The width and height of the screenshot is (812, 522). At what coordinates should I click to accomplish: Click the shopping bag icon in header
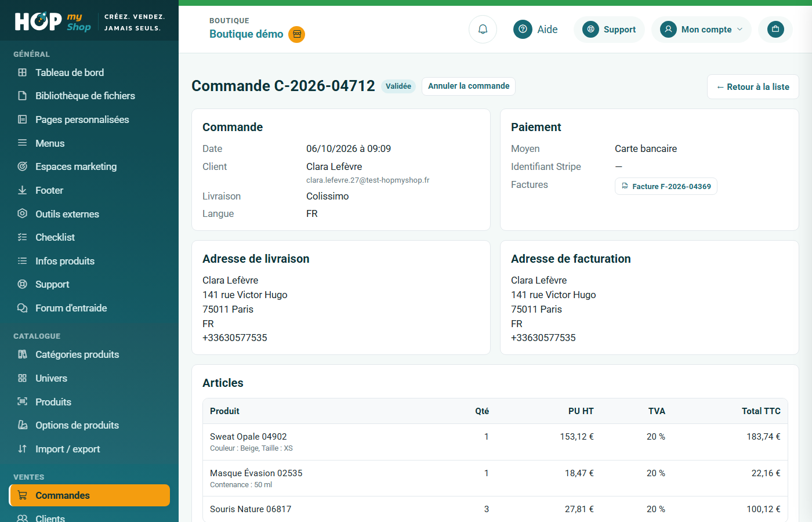[x=775, y=29]
